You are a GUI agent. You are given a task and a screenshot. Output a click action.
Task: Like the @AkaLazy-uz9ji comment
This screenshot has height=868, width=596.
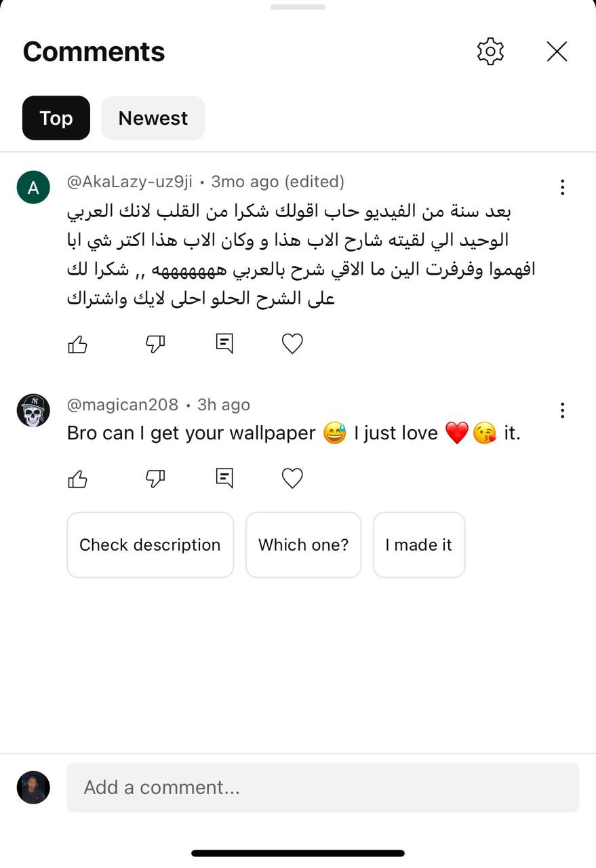click(78, 344)
